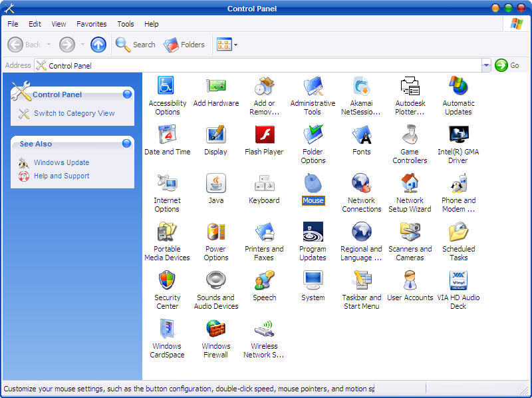Open the Flash Player settings icon
Image resolution: width=532 pixels, height=398 pixels.
pyautogui.click(x=264, y=135)
